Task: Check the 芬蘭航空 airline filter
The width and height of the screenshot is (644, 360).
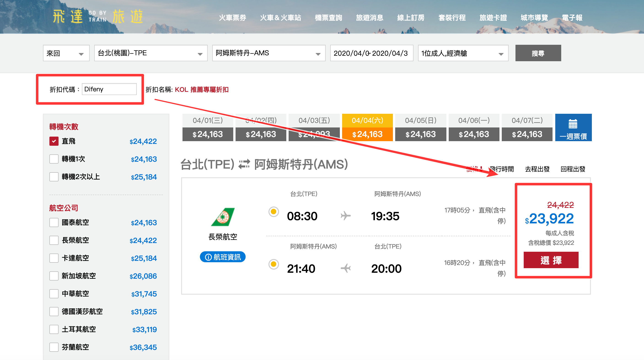Action: click(54, 347)
